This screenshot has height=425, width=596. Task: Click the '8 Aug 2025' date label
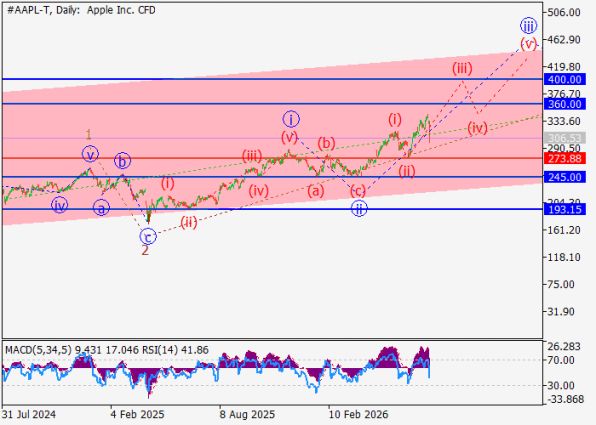coord(247,414)
